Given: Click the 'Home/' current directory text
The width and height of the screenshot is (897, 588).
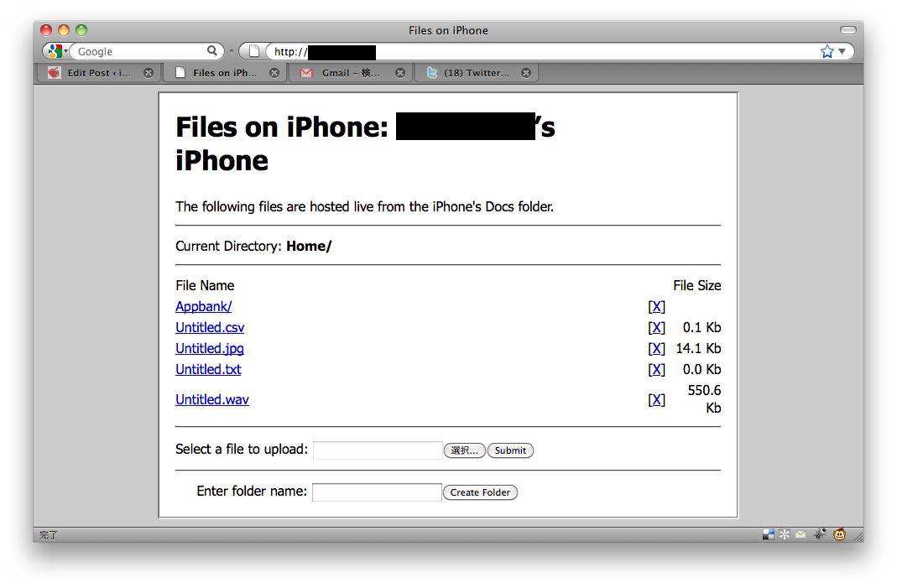Looking at the screenshot, I should coord(309,246).
